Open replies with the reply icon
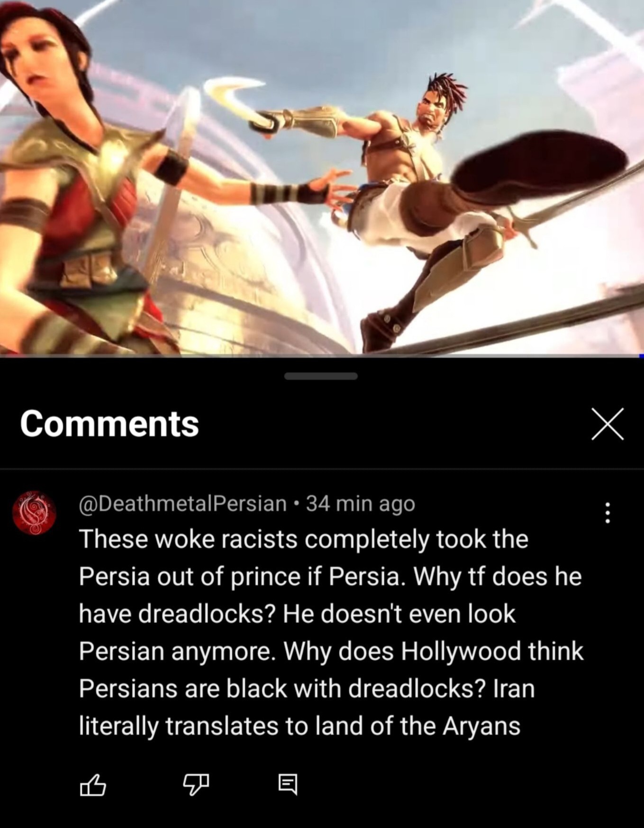644x828 pixels. [288, 784]
